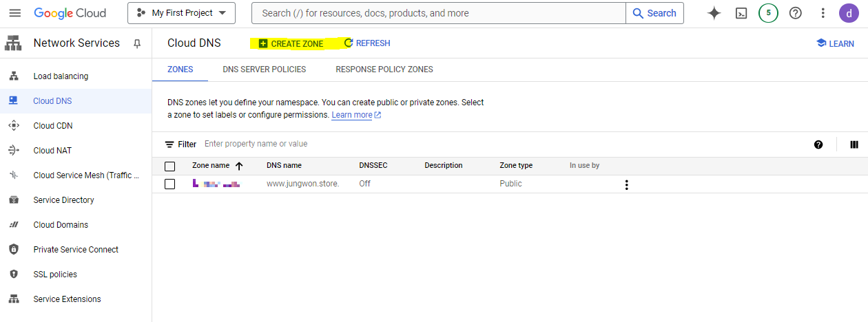Image resolution: width=868 pixels, height=322 pixels.
Task: Switch to the ZONES tab
Action: click(x=180, y=69)
